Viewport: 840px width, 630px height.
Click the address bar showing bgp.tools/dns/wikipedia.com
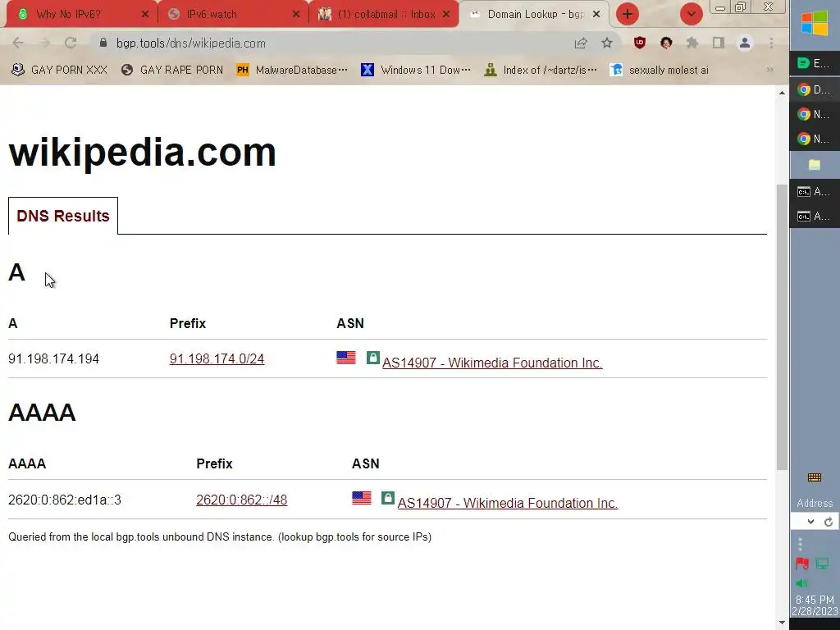332,43
